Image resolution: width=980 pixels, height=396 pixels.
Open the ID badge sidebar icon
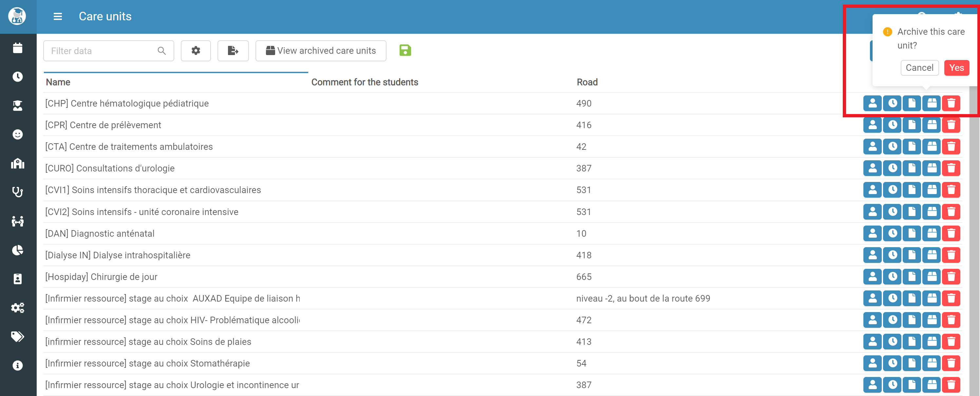click(17, 279)
